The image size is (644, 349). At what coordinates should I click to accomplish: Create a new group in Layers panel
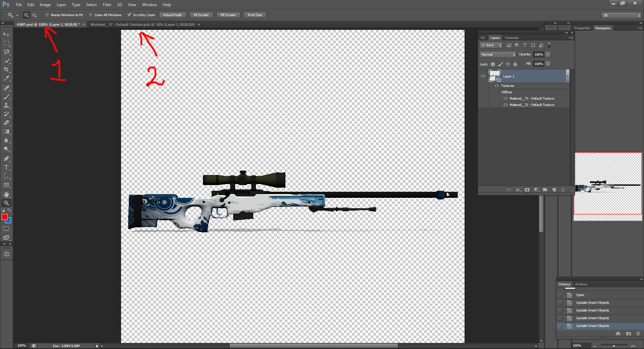point(545,190)
